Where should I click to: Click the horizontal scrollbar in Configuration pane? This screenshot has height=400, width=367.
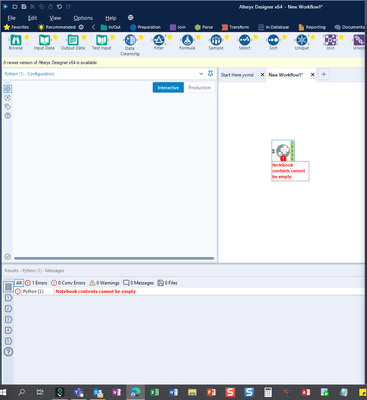coord(114,258)
